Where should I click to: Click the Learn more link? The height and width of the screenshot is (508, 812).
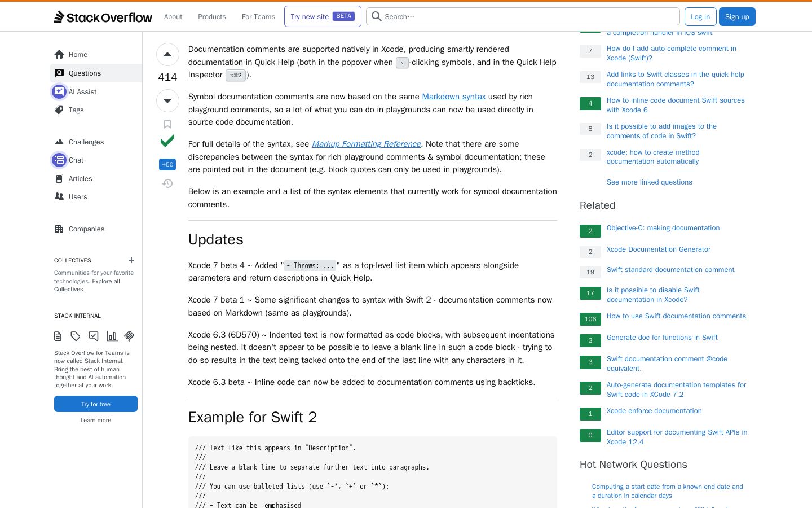[96, 420]
